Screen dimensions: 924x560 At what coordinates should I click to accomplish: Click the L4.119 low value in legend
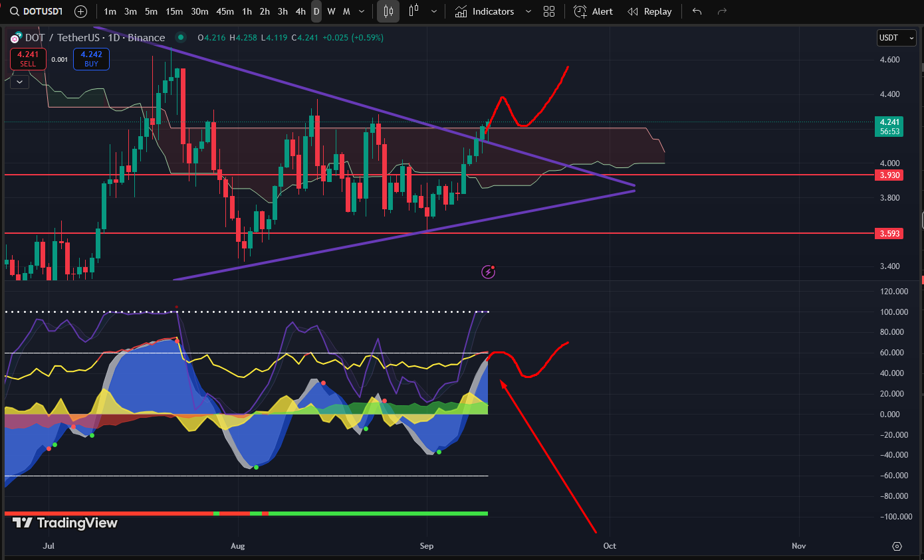[274, 38]
